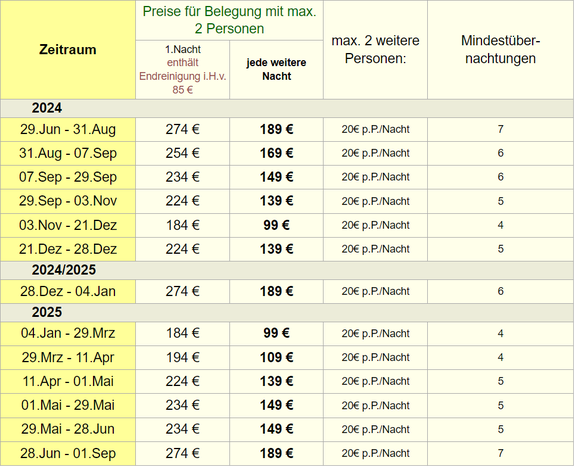The height and width of the screenshot is (467, 575).
Task: Click "184 €" in the 03.Nov - 21.Dez row
Action: tap(183, 225)
